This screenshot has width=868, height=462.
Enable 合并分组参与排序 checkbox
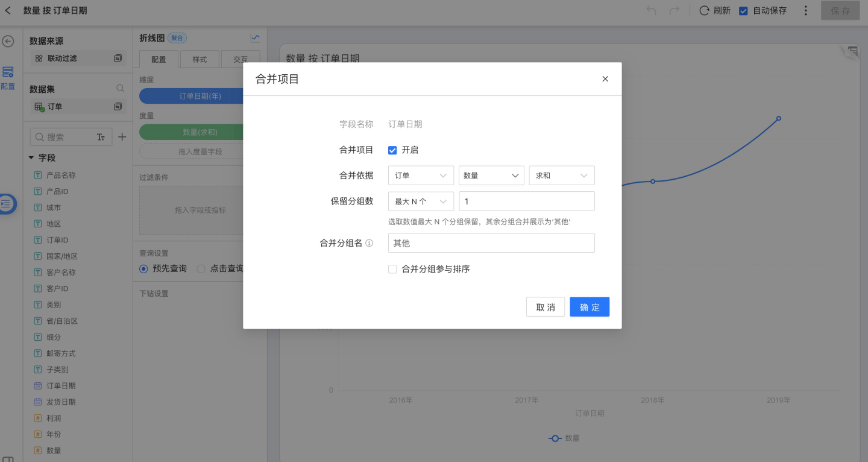coord(392,270)
